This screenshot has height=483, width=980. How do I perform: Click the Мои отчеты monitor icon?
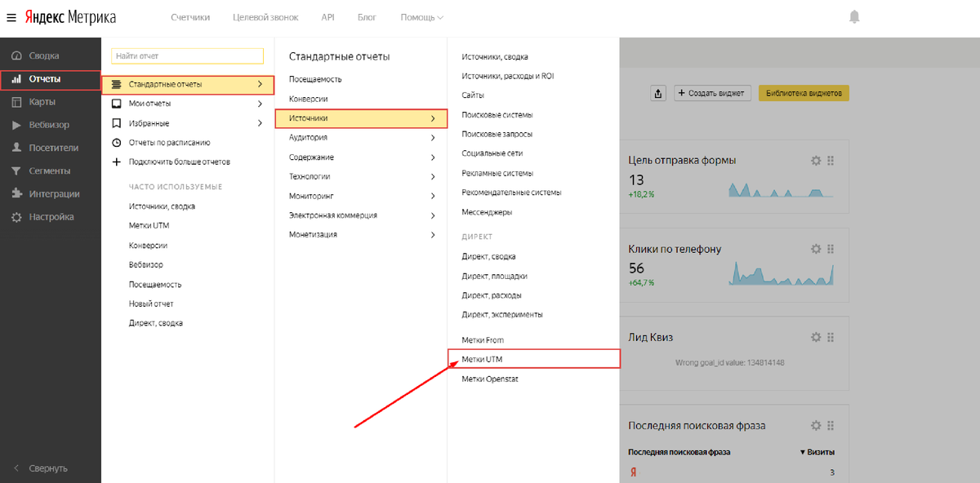pos(116,104)
